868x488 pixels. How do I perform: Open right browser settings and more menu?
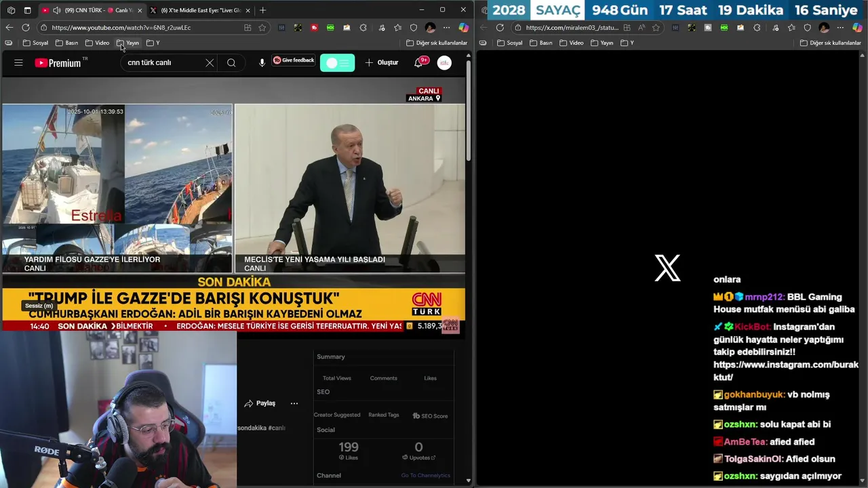(840, 28)
